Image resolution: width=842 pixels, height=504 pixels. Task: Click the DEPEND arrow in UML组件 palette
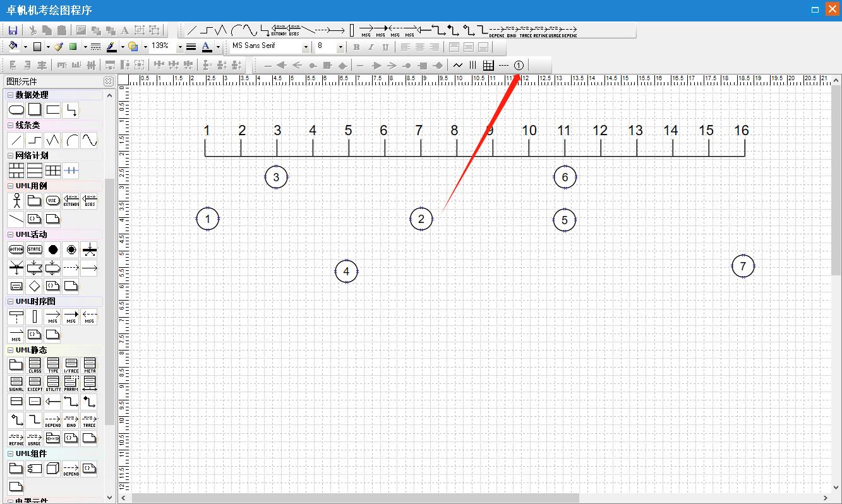click(71, 469)
